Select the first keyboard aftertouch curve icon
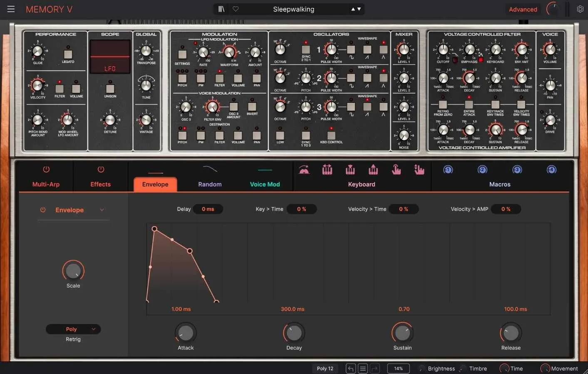The width and height of the screenshot is (588, 374). click(304, 170)
